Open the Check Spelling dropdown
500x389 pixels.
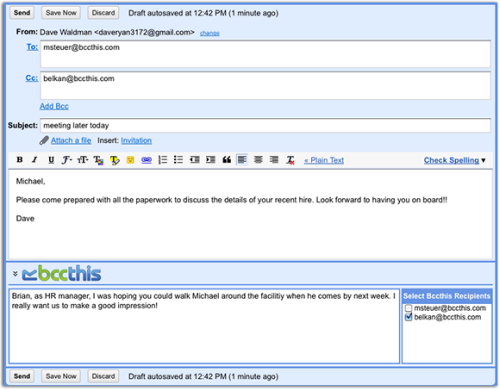[455, 160]
